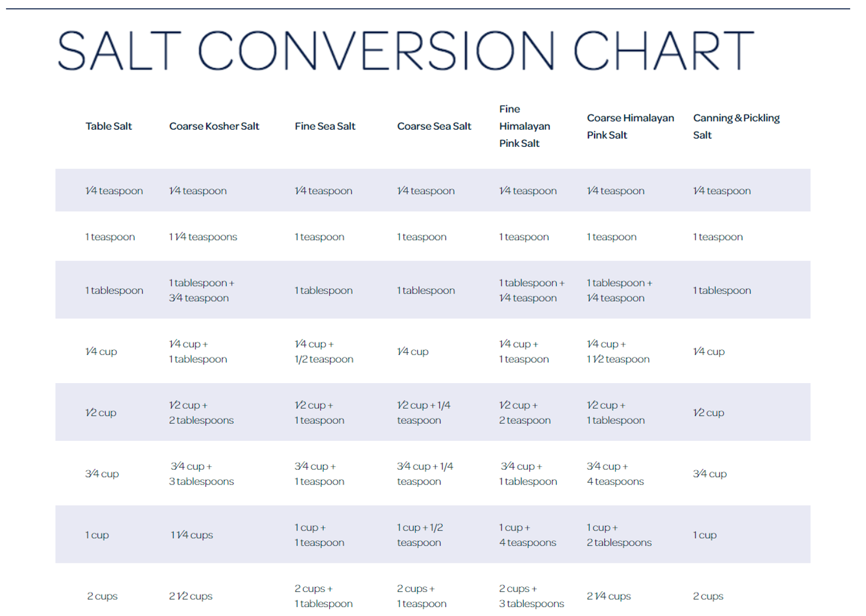Click the 1 1/4 cups cell
This screenshot has width=866, height=616.
pyautogui.click(x=192, y=535)
